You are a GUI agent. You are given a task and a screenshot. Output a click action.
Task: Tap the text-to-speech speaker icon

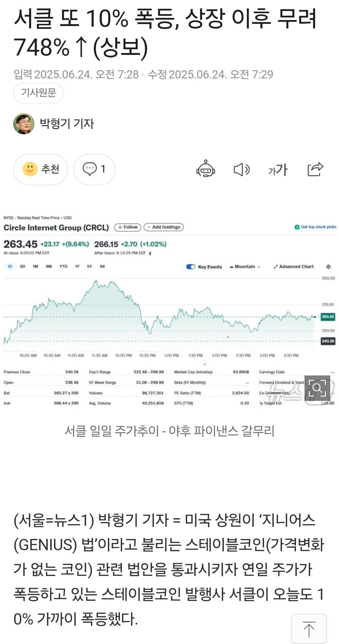(242, 169)
